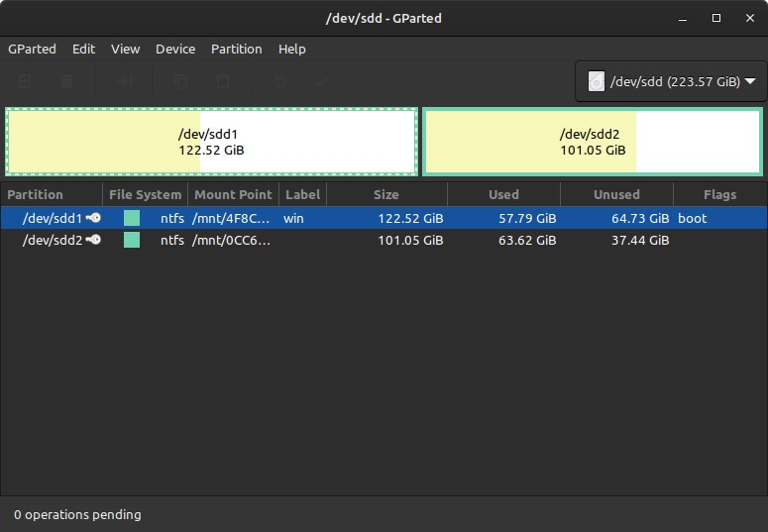Click ntfs text in /dev/sdd2 row
The width and height of the screenshot is (768, 532).
pos(172,240)
